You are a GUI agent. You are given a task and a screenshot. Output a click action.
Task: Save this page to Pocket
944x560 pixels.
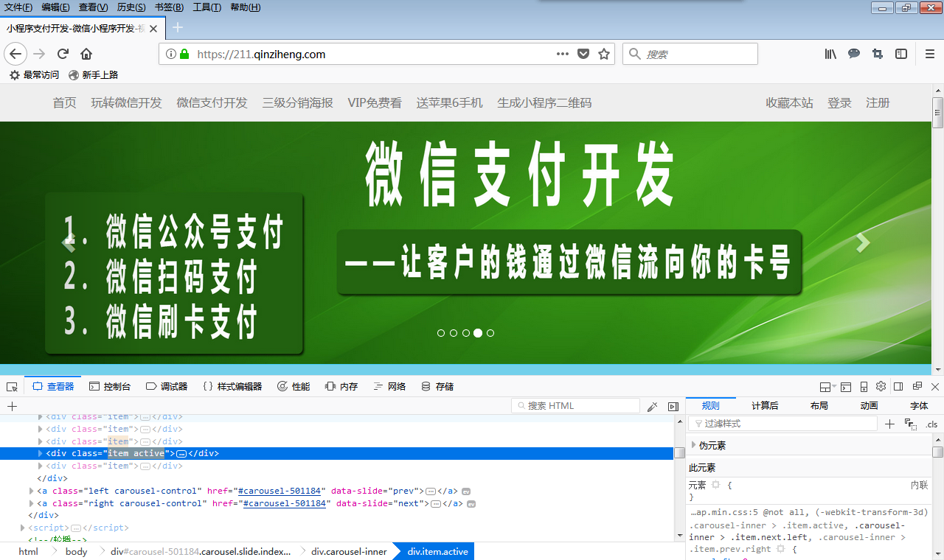583,54
